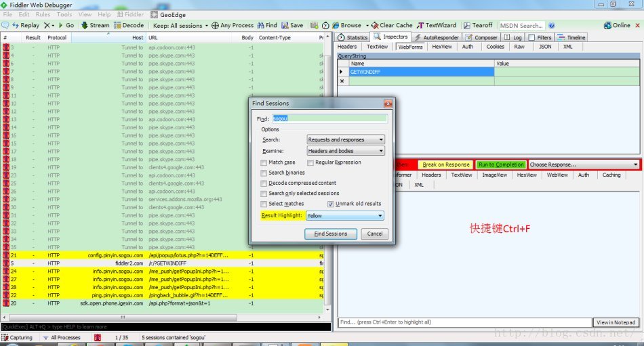Click the Clear Cache toolbar icon
This screenshot has width=644, height=346.
coord(375,26)
